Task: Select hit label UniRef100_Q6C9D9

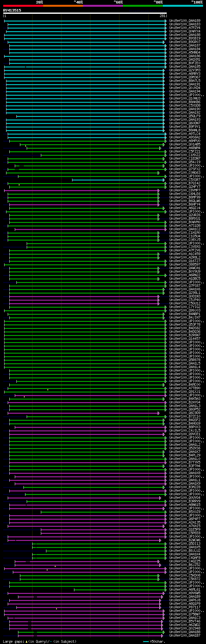Action: tap(185, 413)
